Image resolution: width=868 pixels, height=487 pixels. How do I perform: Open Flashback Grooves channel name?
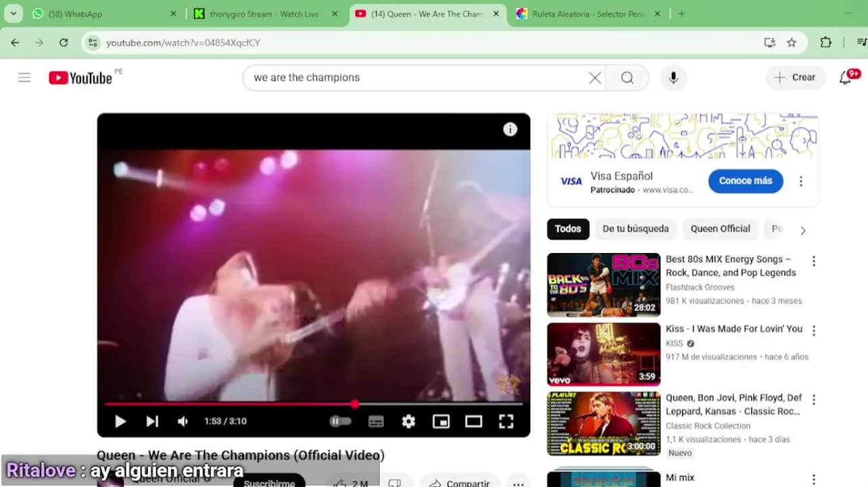click(700, 287)
